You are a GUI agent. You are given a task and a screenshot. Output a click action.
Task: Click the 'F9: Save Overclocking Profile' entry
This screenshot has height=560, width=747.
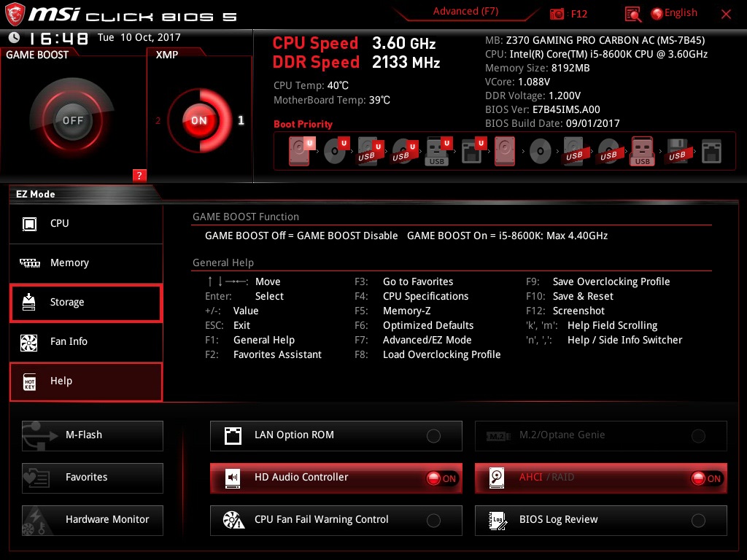[598, 282]
